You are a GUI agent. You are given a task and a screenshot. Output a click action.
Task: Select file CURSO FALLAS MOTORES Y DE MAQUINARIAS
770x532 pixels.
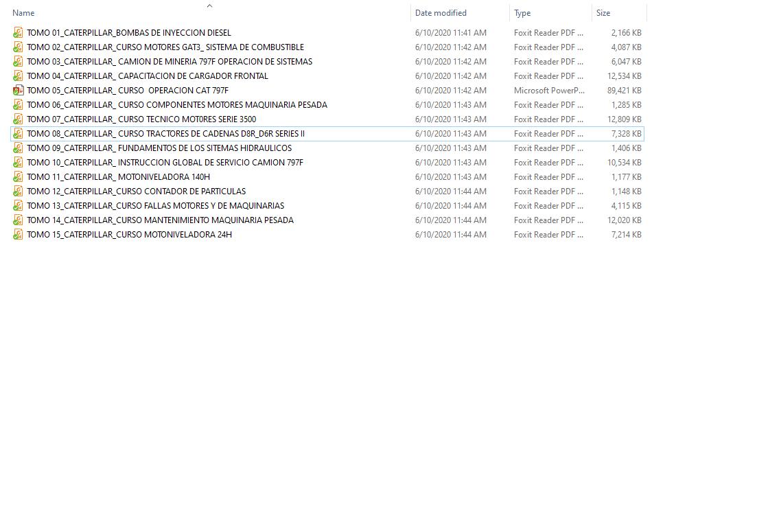(155, 206)
